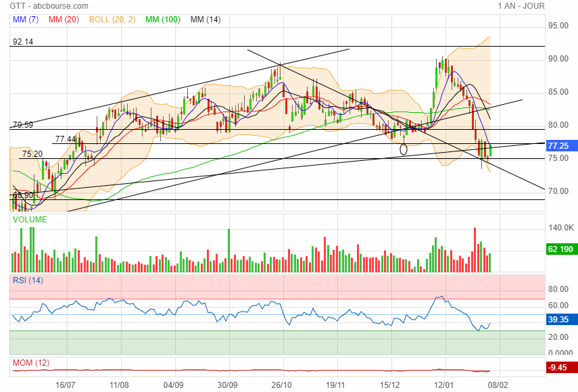Select the "11/08" date on the time axis
This screenshot has height=392, width=578.
(x=119, y=385)
